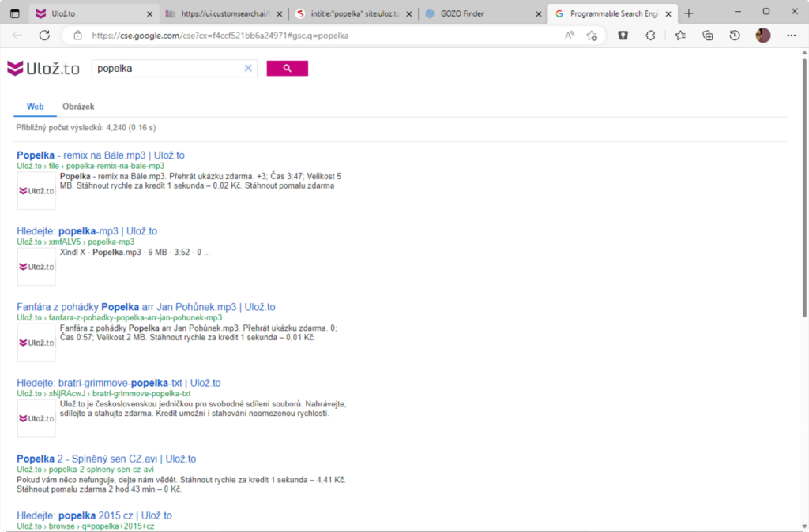This screenshot has width=809, height=532.
Task: Close the GOZO Finder tab
Action: (539, 14)
